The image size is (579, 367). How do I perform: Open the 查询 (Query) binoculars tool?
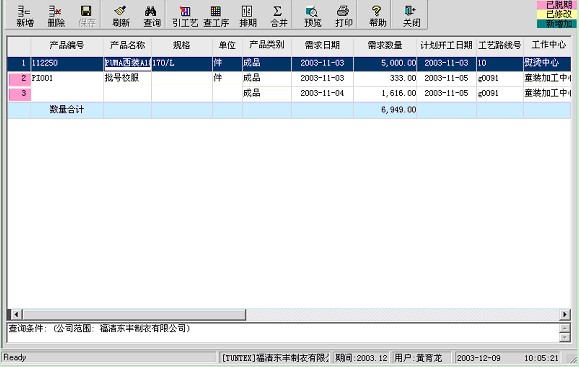tap(152, 16)
